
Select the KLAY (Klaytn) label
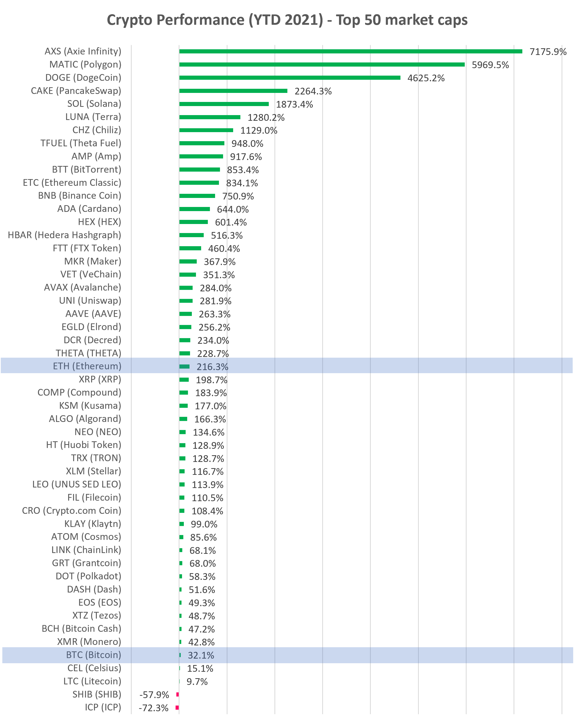(x=93, y=523)
